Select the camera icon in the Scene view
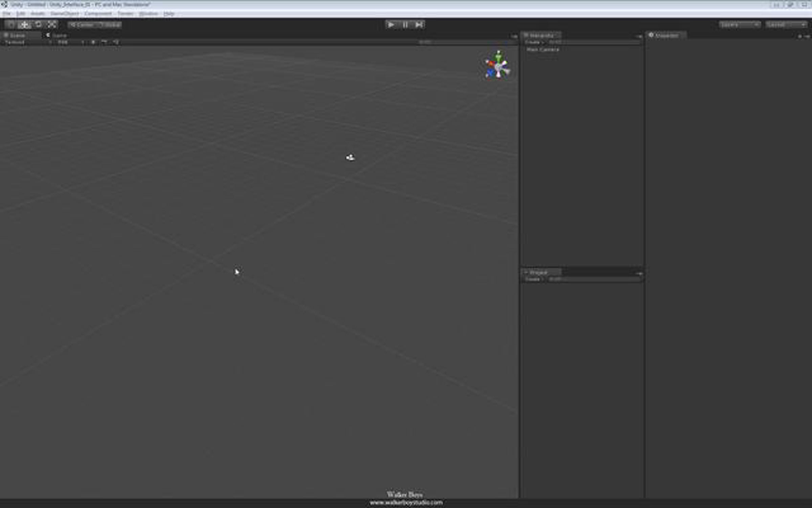This screenshot has width=812, height=508. click(x=350, y=157)
